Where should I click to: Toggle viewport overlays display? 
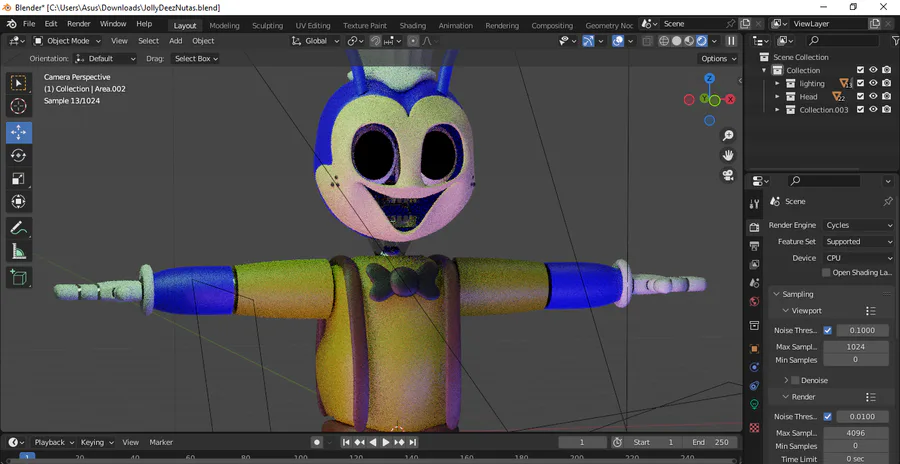pos(618,41)
